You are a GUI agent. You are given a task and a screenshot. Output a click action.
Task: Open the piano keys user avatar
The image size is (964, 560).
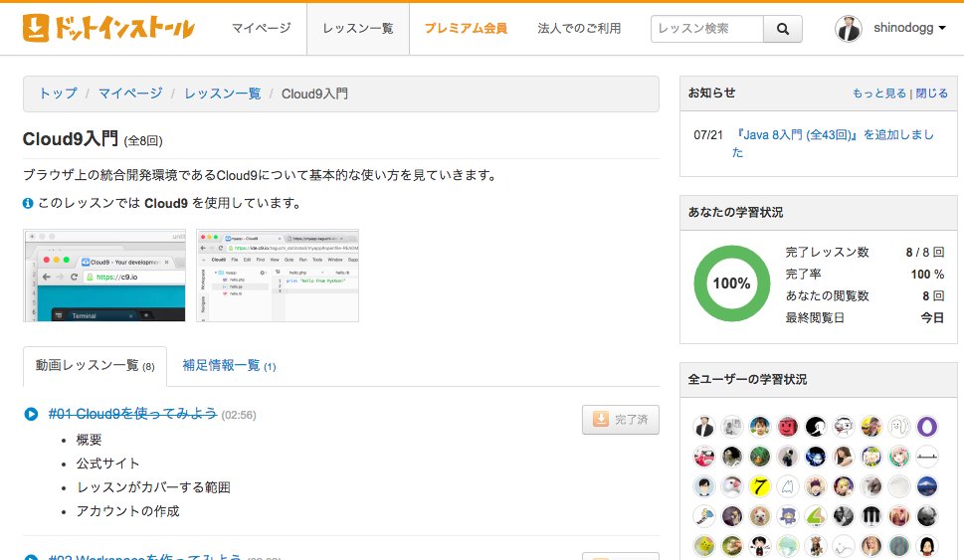click(x=871, y=516)
